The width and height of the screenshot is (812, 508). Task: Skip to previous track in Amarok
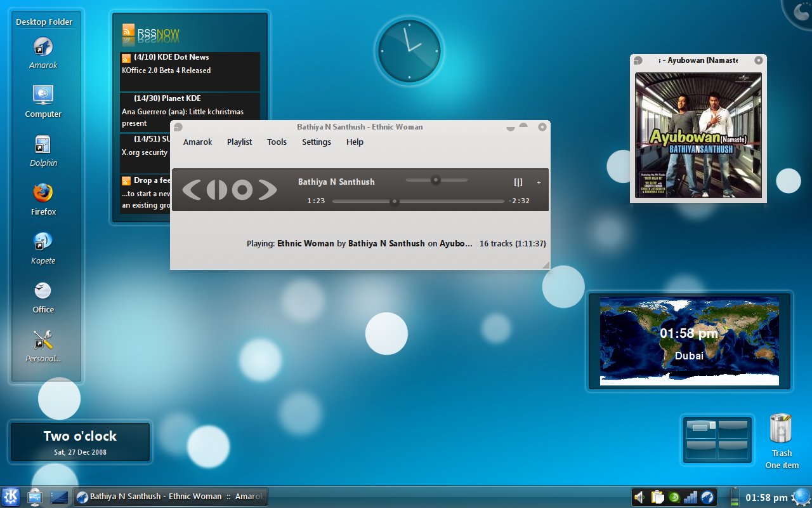point(191,189)
